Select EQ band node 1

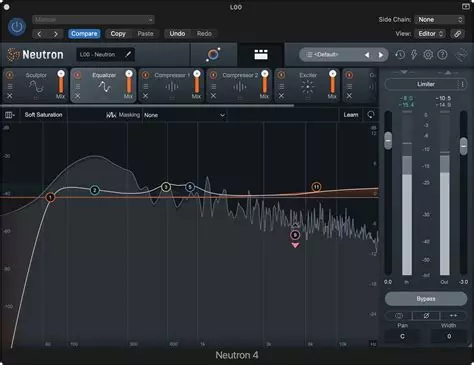point(50,197)
